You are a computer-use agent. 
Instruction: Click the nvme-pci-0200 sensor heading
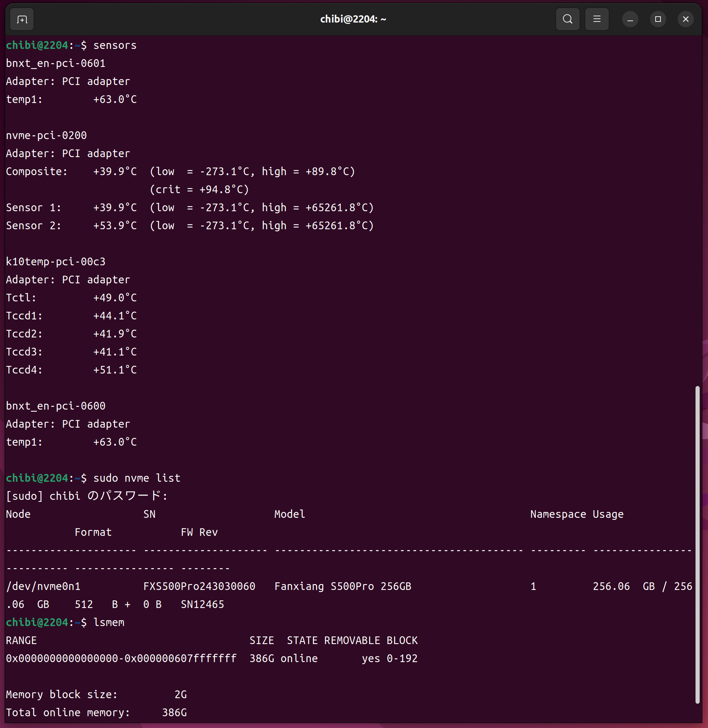[x=46, y=135]
